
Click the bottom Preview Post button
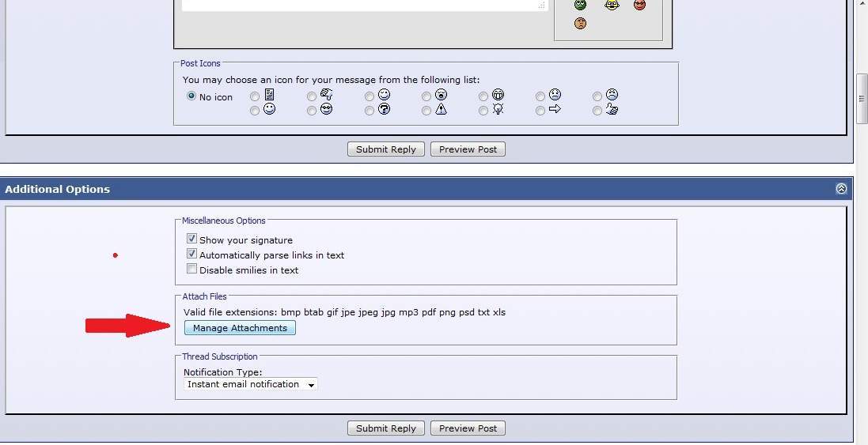click(468, 428)
